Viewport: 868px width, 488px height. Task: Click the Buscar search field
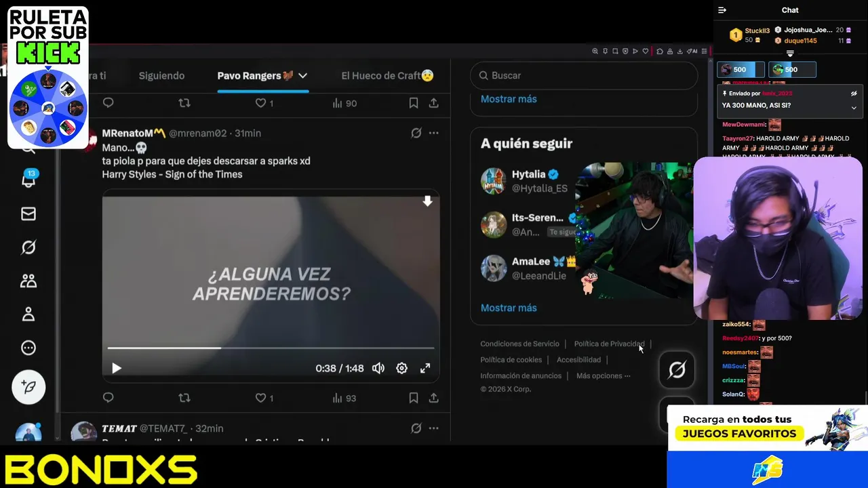[x=584, y=76]
